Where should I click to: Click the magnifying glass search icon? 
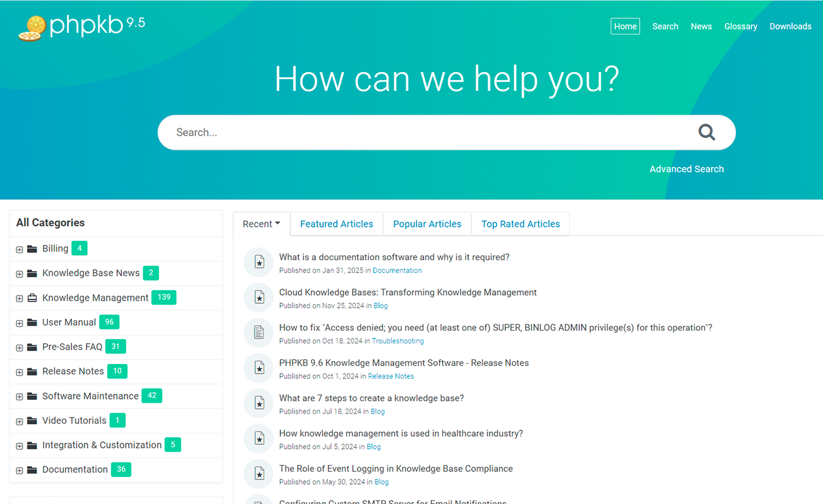[706, 132]
